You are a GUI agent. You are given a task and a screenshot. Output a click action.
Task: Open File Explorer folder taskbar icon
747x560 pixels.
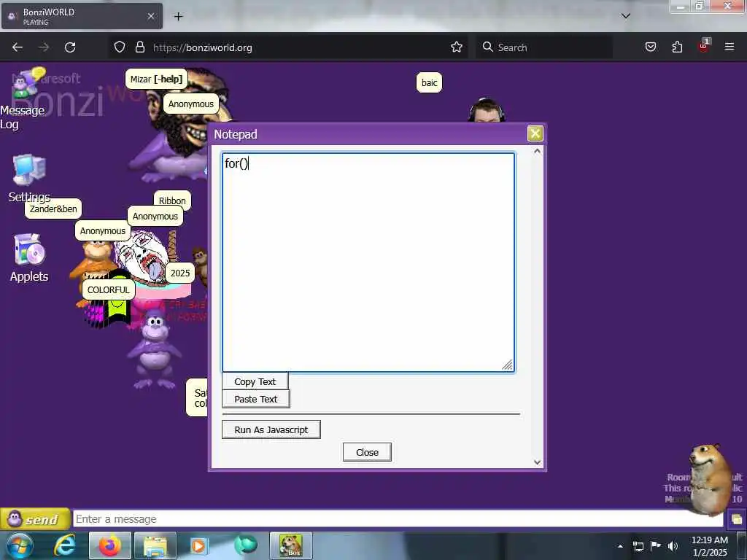click(155, 546)
